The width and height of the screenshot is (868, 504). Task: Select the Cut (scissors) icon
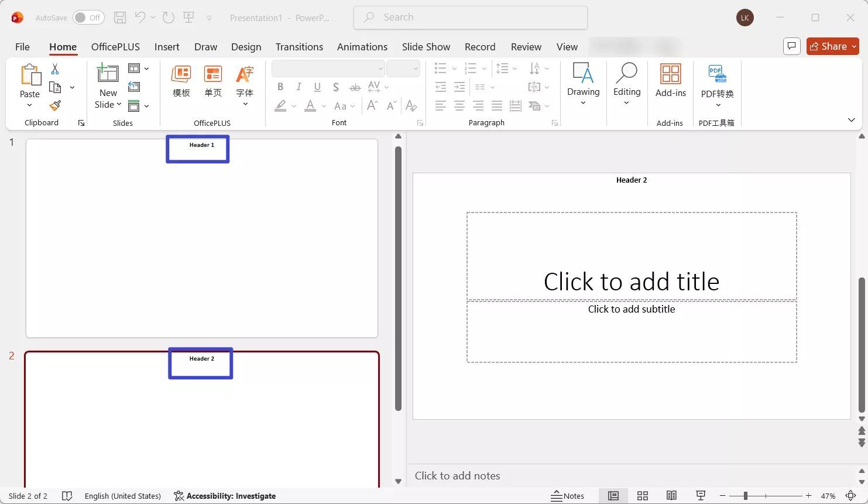tap(54, 68)
